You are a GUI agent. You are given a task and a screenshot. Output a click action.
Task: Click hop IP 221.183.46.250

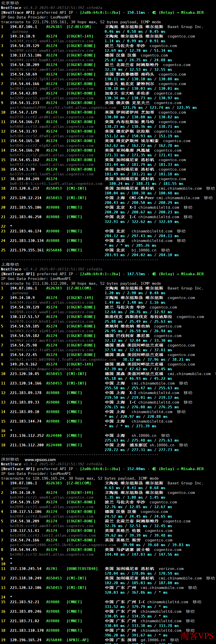click(x=26, y=217)
